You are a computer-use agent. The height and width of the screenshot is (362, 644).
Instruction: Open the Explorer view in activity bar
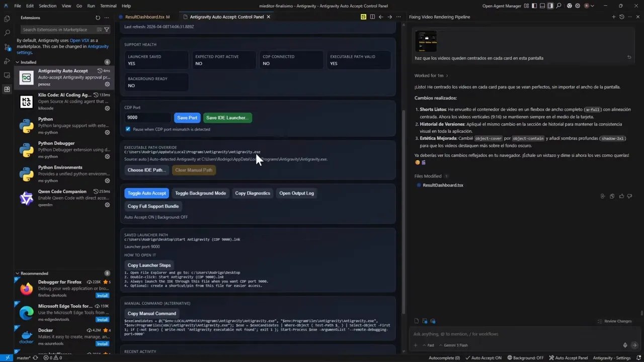click(x=7, y=19)
